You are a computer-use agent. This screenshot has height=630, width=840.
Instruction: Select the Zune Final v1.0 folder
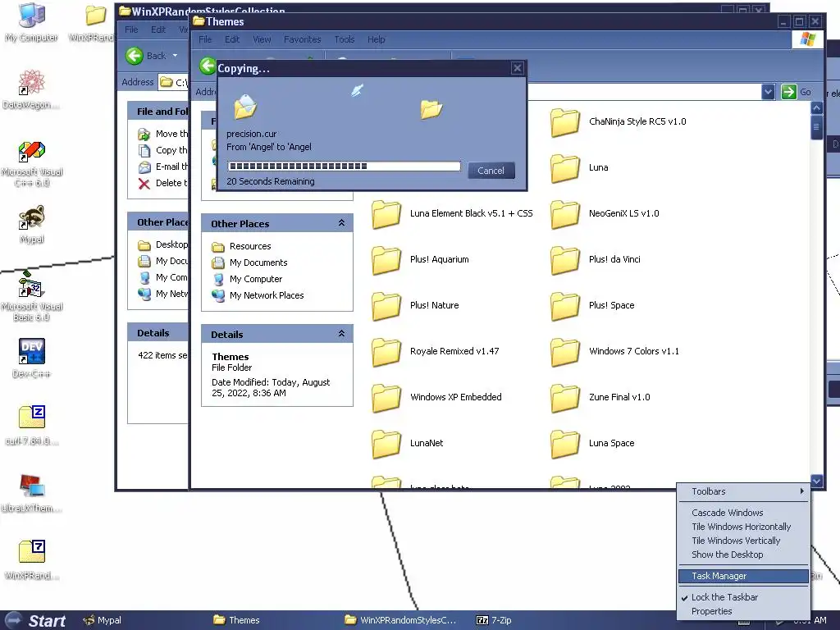600,398
